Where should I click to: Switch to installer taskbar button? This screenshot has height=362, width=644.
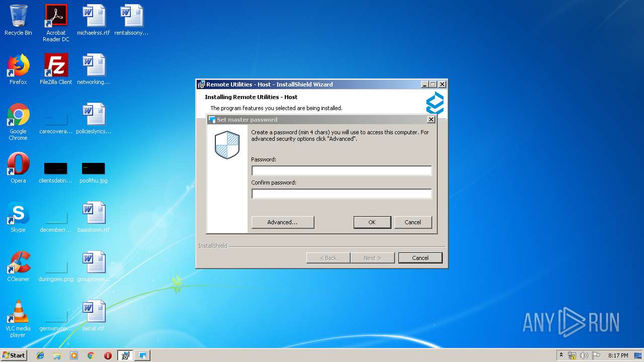(125, 355)
